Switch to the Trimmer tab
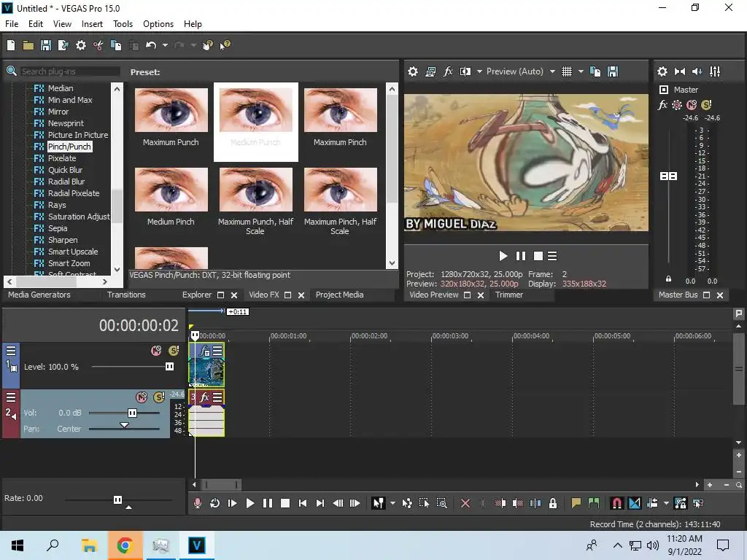Screen dimensions: 747x560 509,295
